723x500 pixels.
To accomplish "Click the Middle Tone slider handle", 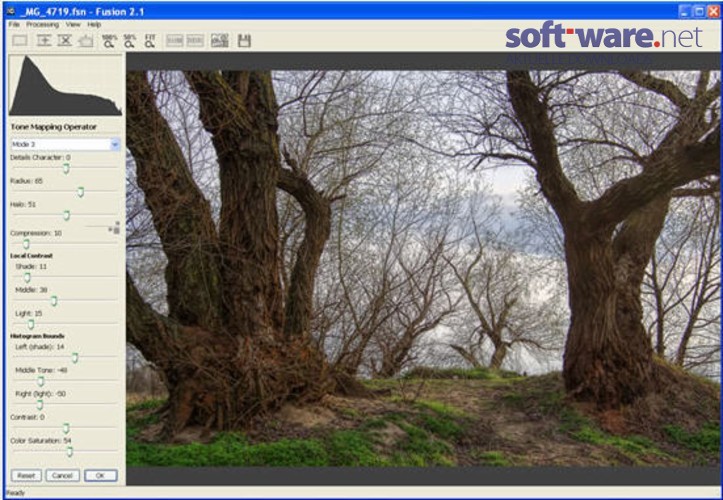I will [x=41, y=381].
